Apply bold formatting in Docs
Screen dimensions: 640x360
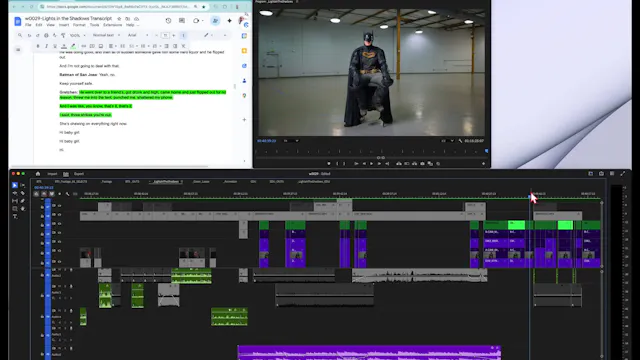tap(38, 46)
